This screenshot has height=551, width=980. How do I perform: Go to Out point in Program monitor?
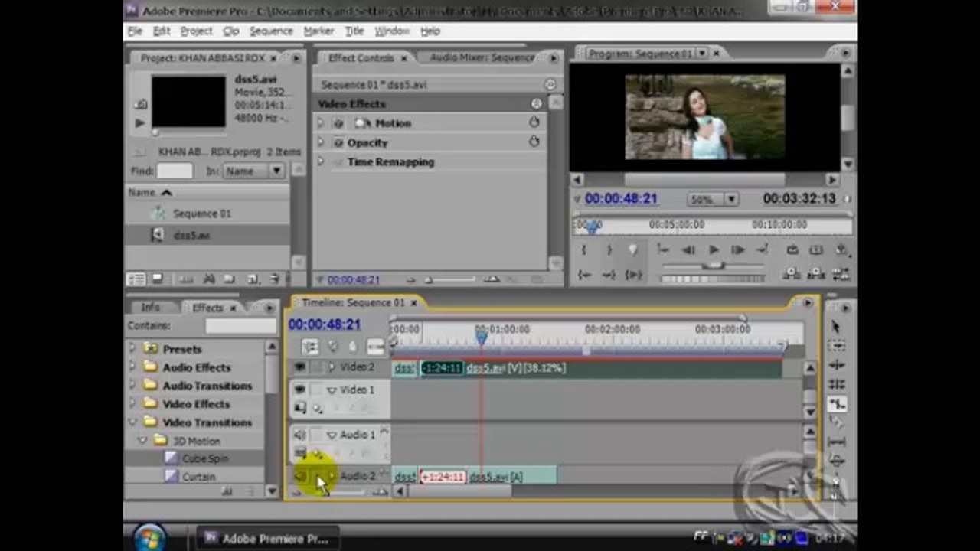tap(609, 274)
